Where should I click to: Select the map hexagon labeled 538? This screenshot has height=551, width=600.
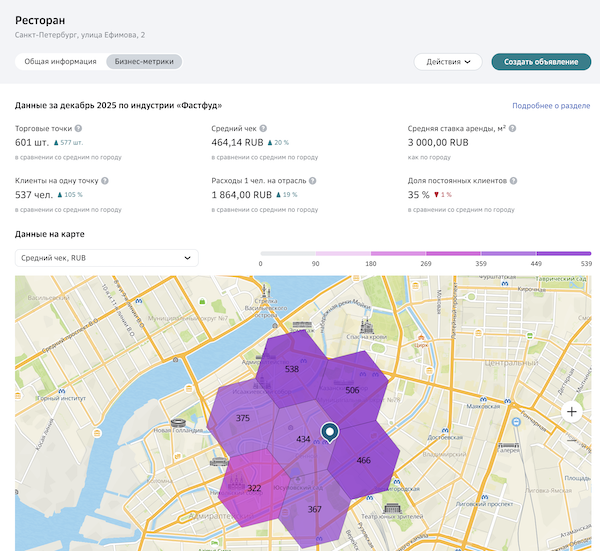[x=292, y=369]
